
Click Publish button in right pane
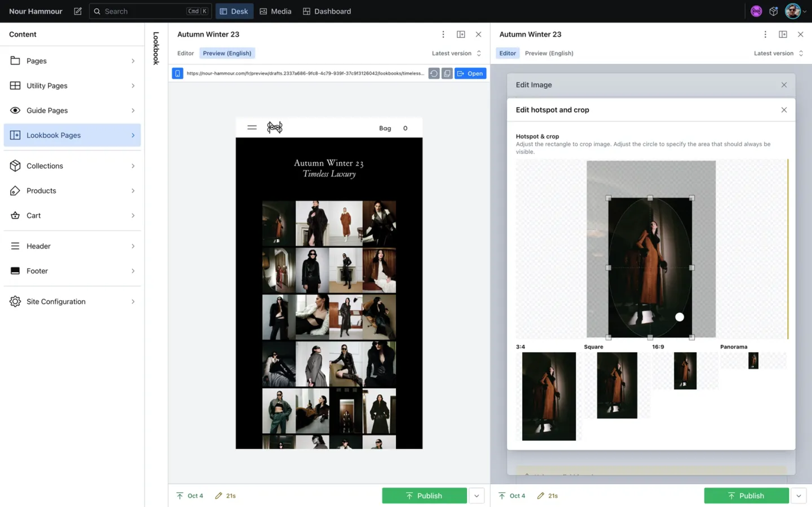click(x=746, y=496)
